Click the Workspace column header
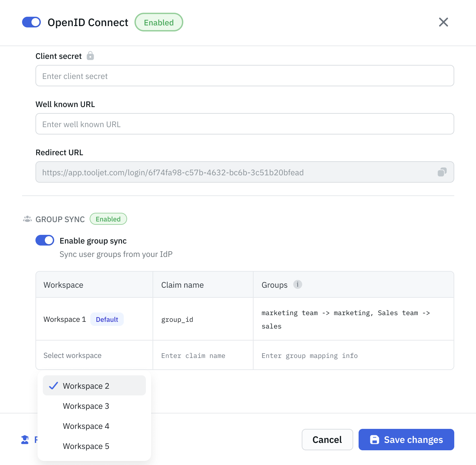 pyautogui.click(x=63, y=285)
